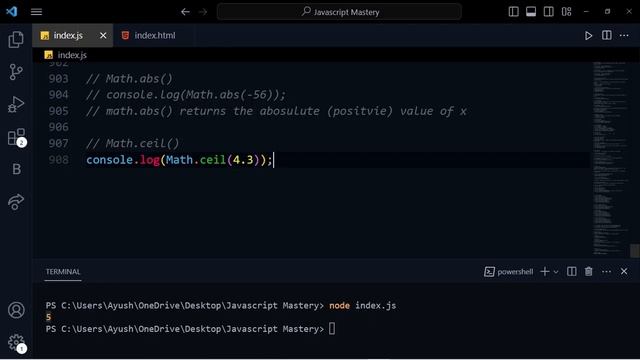Screen dimensions: 640x360
Task: Open Manage settings gear
Action: pyautogui.click(x=17, y=343)
